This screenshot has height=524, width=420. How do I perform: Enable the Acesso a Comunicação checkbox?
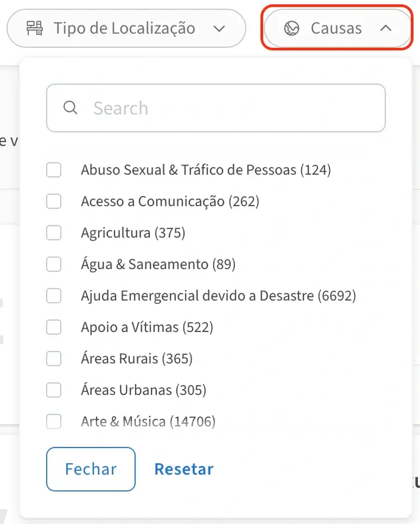(54, 201)
